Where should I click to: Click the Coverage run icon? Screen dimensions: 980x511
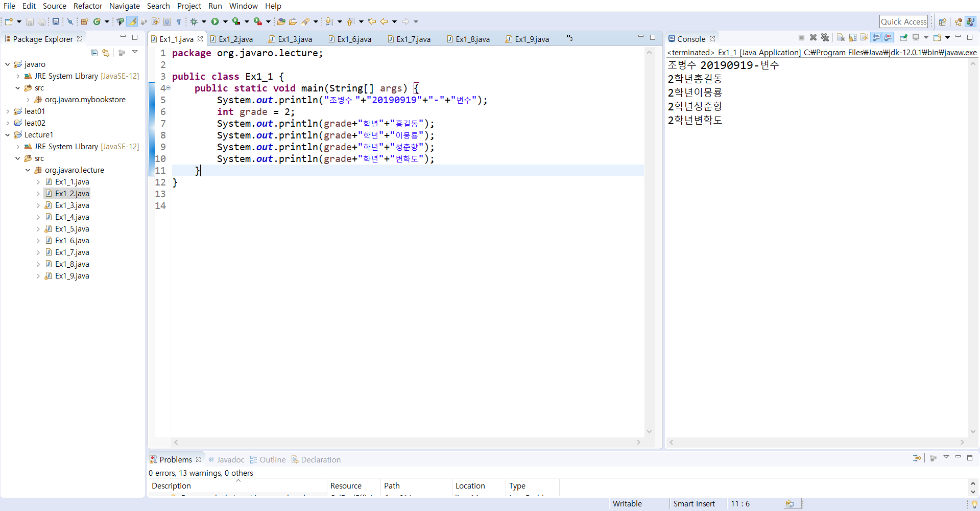(x=236, y=21)
